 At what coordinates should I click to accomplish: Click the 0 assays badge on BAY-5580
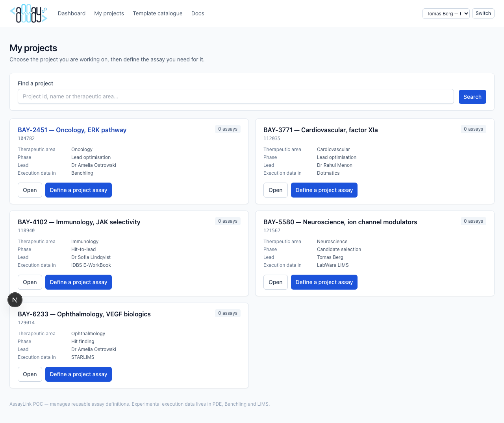pos(473,221)
